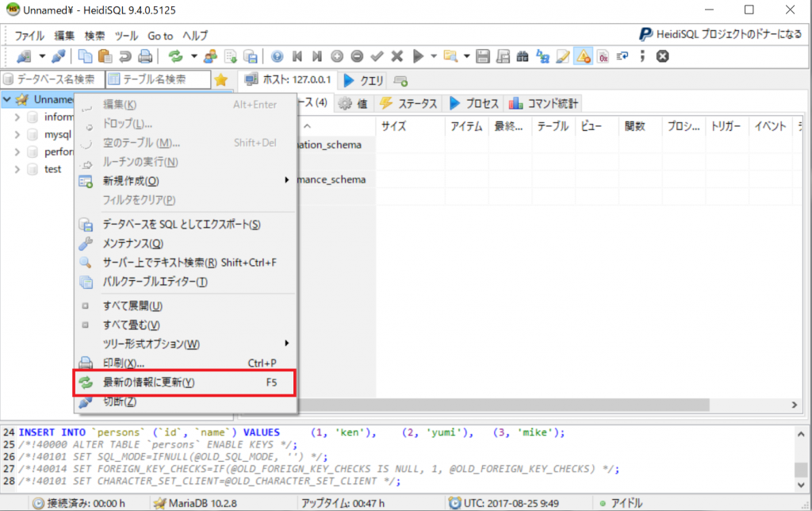812x511 pixels.
Task: Open the 編集 menu in the menu bar
Action: pos(64,36)
